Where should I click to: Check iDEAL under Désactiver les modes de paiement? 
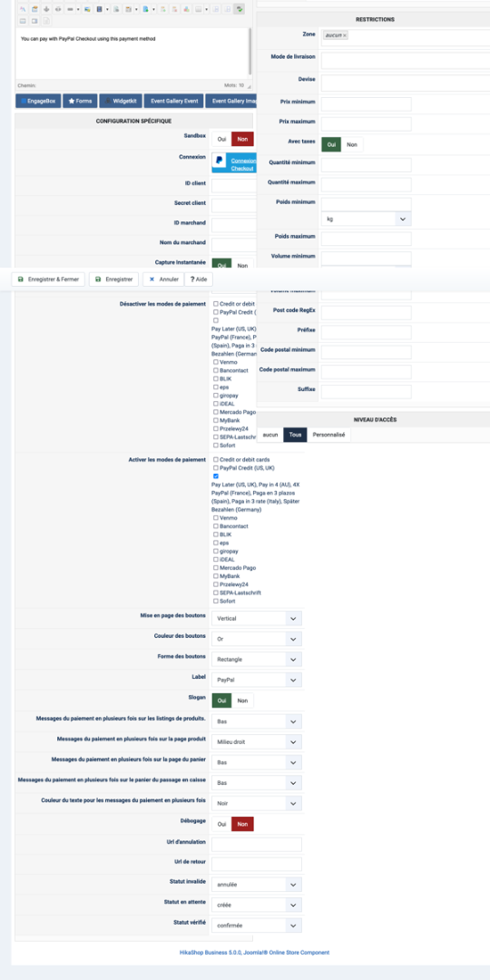click(x=216, y=404)
